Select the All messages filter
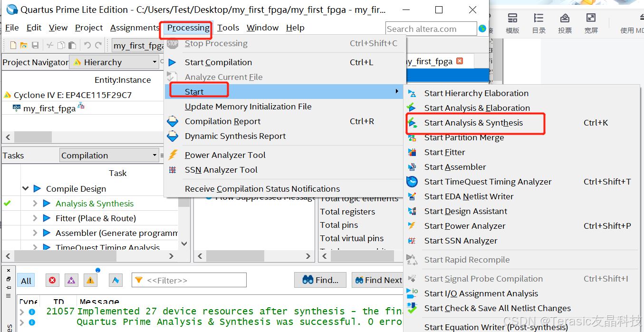This screenshot has width=644, height=332. tap(26, 281)
